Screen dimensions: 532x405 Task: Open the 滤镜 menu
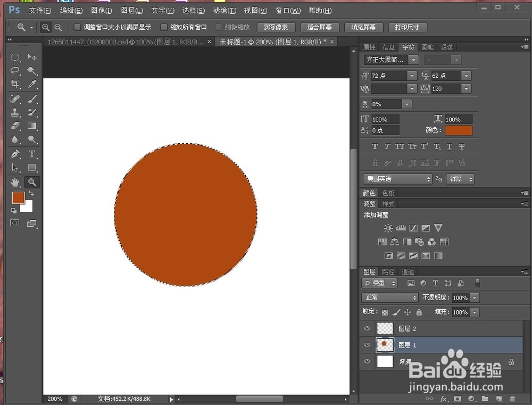225,11
